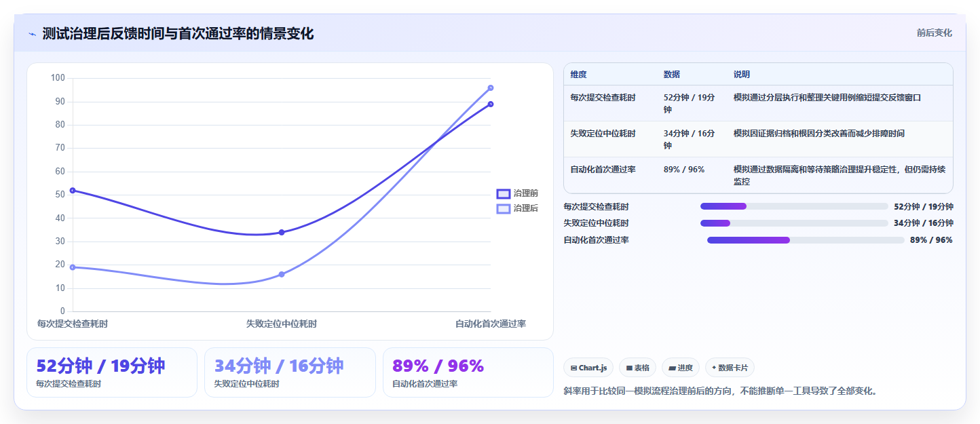Viewport: 980px width, 424px height.
Task: Open the 34分钟 / 16分钟 data card
Action: point(290,372)
